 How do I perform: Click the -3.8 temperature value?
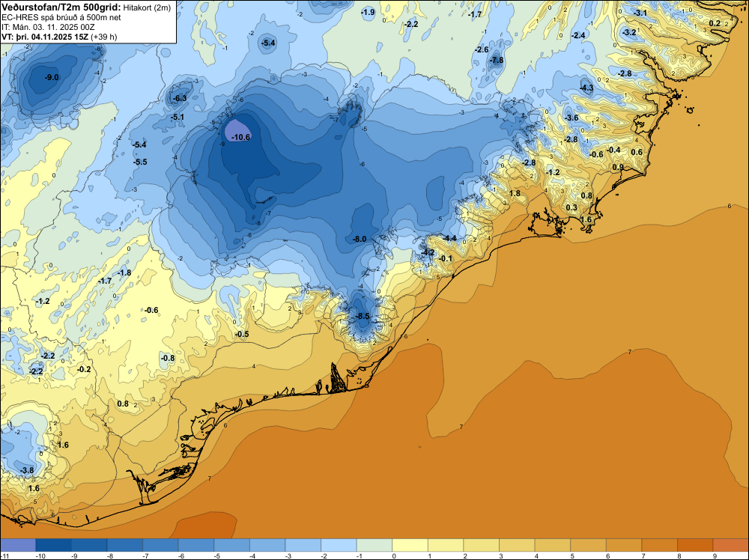[x=27, y=470]
